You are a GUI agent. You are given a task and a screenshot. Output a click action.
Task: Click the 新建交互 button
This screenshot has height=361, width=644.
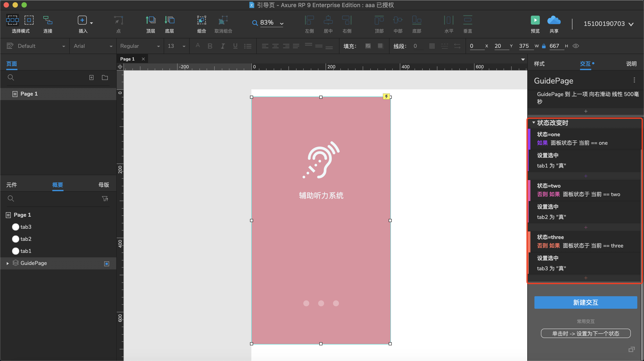coord(585,302)
